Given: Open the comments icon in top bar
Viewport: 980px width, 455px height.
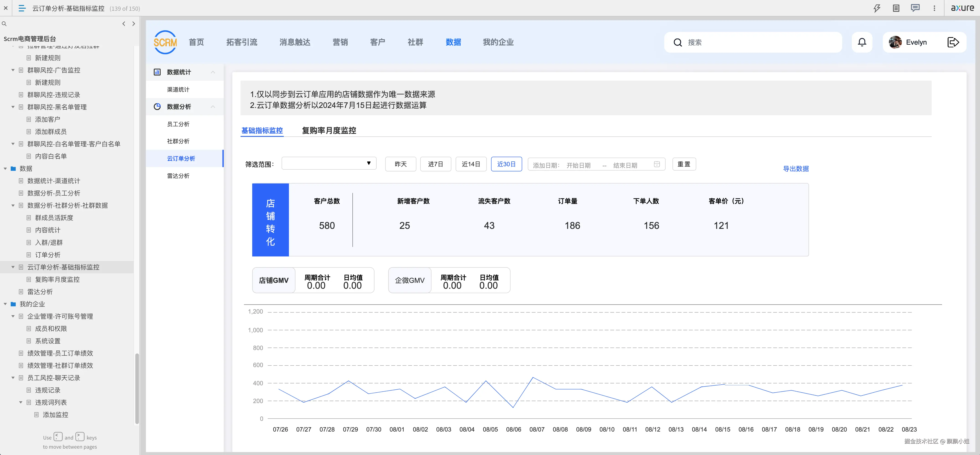Looking at the screenshot, I should [x=915, y=8].
